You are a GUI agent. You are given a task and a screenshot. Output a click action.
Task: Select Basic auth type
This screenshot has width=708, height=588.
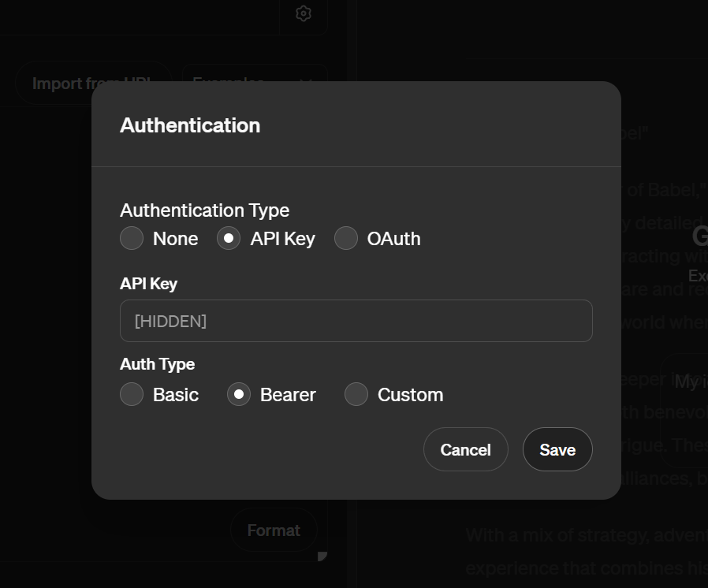[x=132, y=394]
